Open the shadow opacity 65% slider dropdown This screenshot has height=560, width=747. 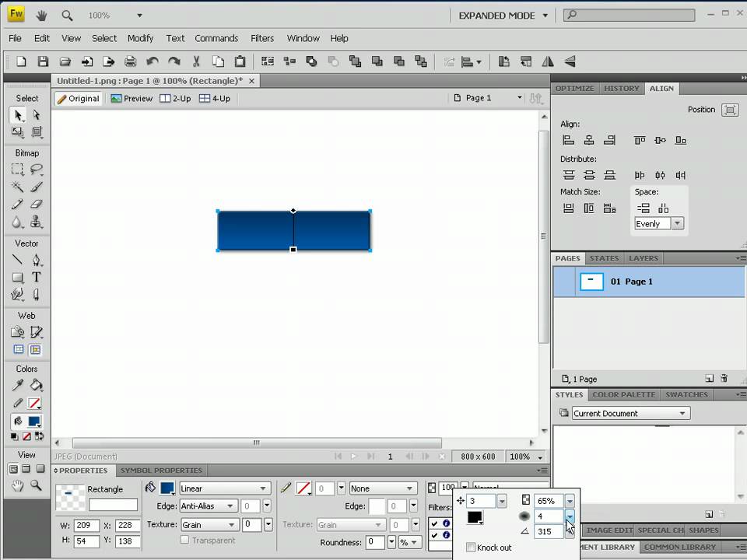570,501
